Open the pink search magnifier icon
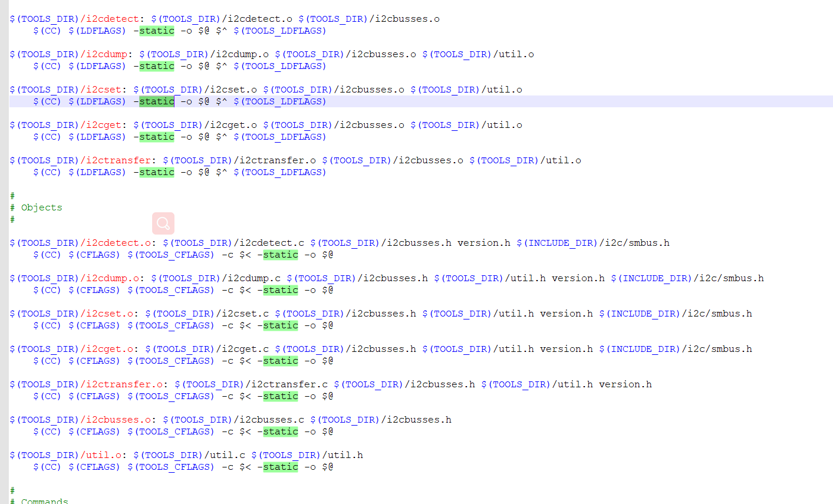 163,223
